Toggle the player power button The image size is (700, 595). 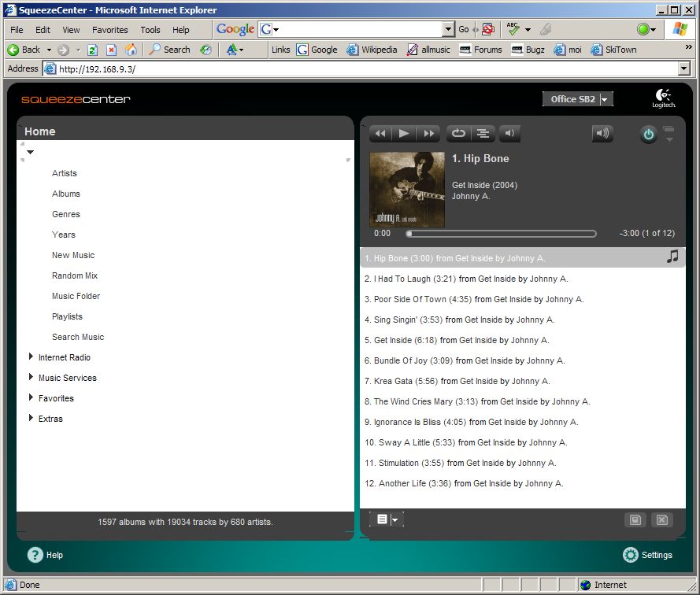point(648,135)
